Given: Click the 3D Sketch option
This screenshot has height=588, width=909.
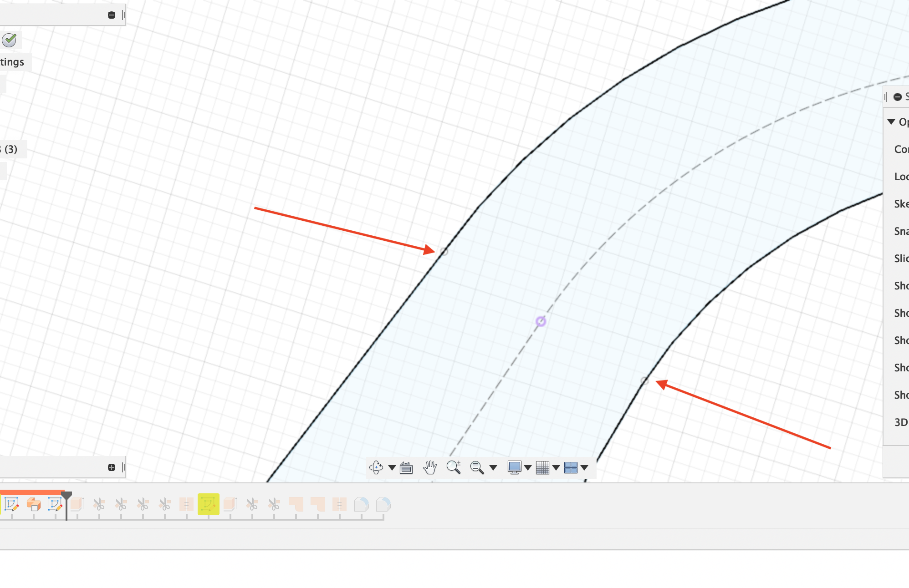Looking at the screenshot, I should coord(901,422).
